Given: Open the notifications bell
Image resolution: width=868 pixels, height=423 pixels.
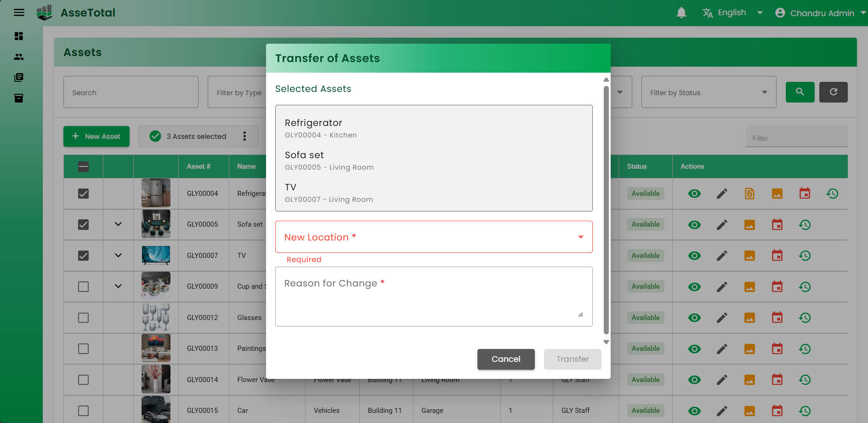Looking at the screenshot, I should (x=681, y=13).
